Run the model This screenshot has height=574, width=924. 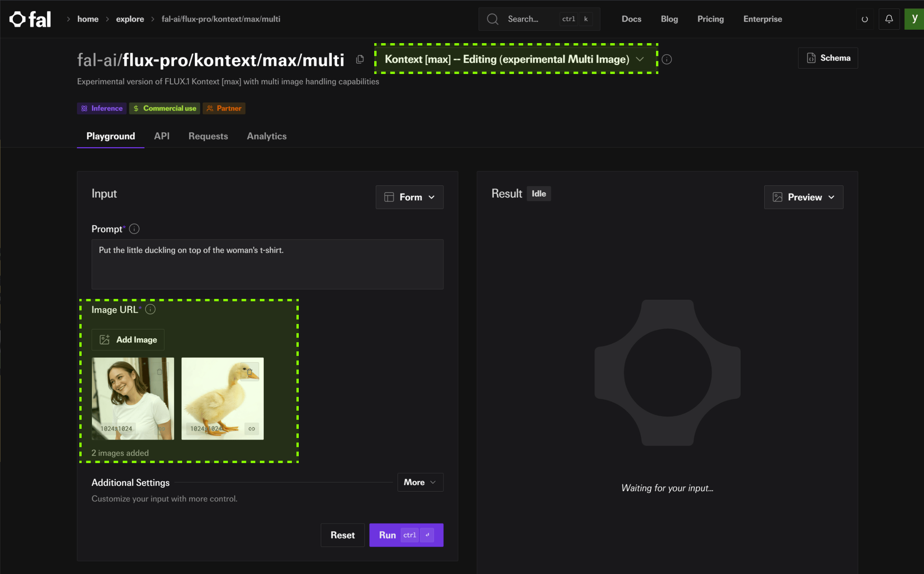[406, 535]
